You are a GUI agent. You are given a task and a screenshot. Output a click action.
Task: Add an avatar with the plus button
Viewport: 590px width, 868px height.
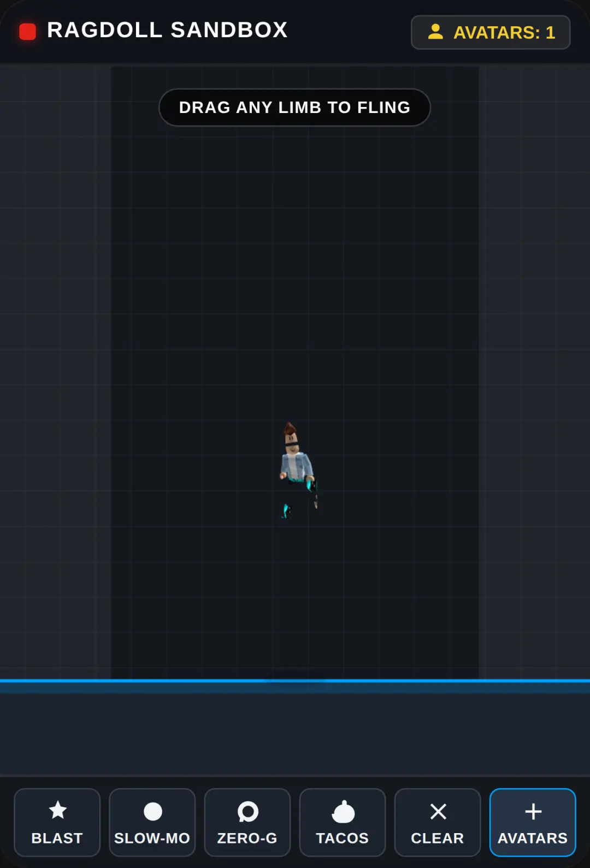(533, 822)
